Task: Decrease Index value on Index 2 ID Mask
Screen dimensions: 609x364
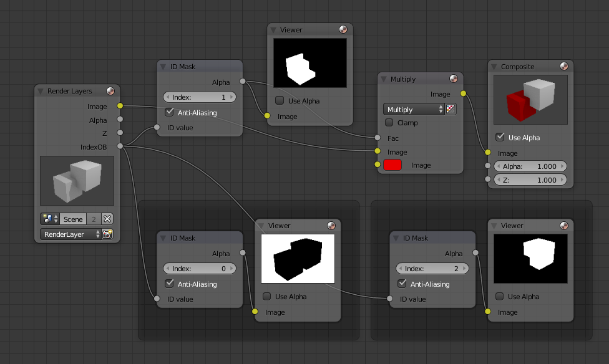Action: coord(401,268)
